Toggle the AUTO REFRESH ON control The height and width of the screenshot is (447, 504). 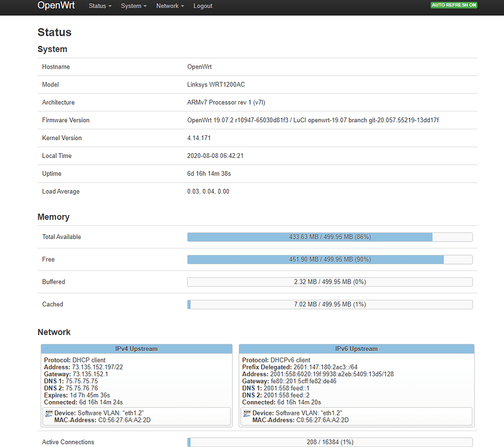(x=453, y=4)
